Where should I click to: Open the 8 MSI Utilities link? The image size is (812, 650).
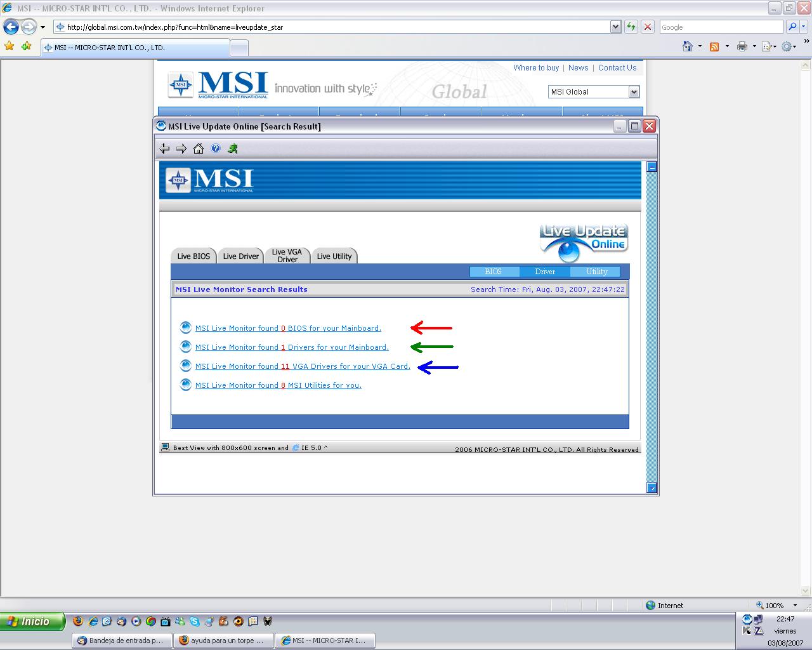point(278,385)
